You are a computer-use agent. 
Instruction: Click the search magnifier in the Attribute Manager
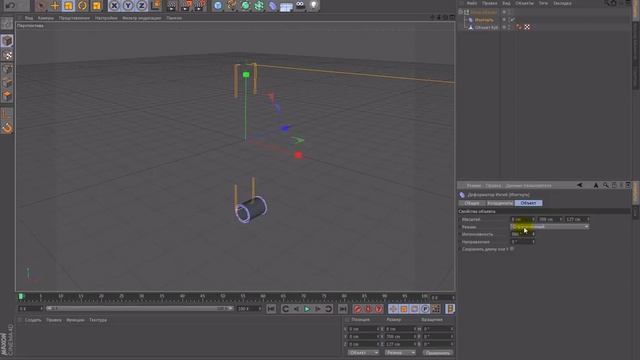tap(606, 185)
